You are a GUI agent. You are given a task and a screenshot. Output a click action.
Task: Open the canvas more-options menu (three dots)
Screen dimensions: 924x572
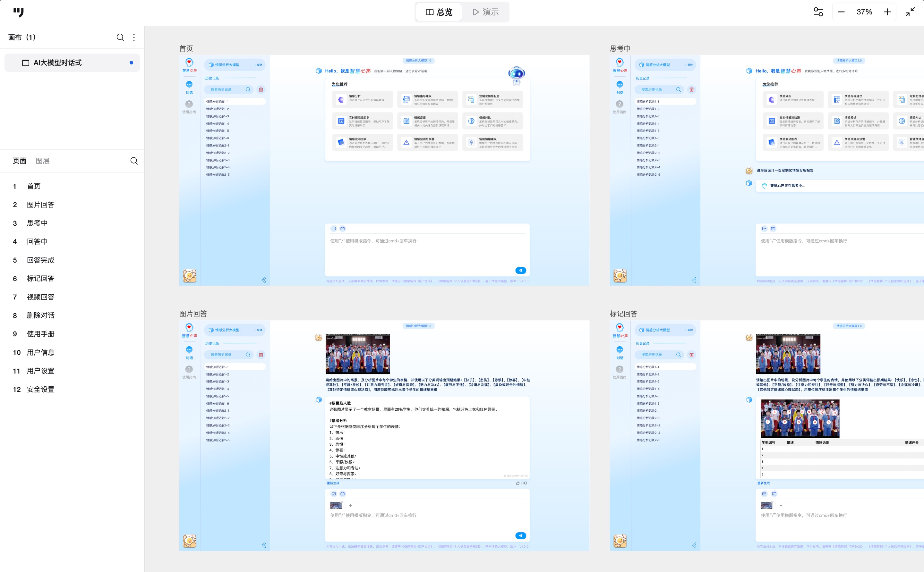click(134, 37)
